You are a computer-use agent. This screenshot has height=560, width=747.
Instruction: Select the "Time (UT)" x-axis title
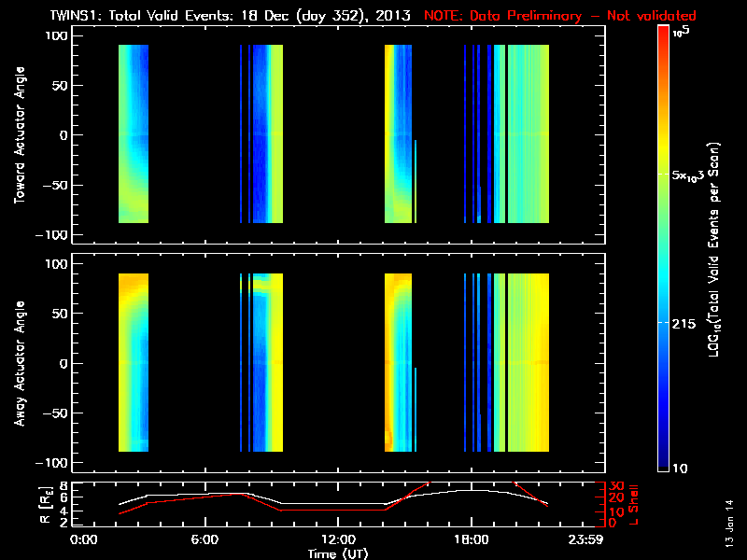click(340, 553)
